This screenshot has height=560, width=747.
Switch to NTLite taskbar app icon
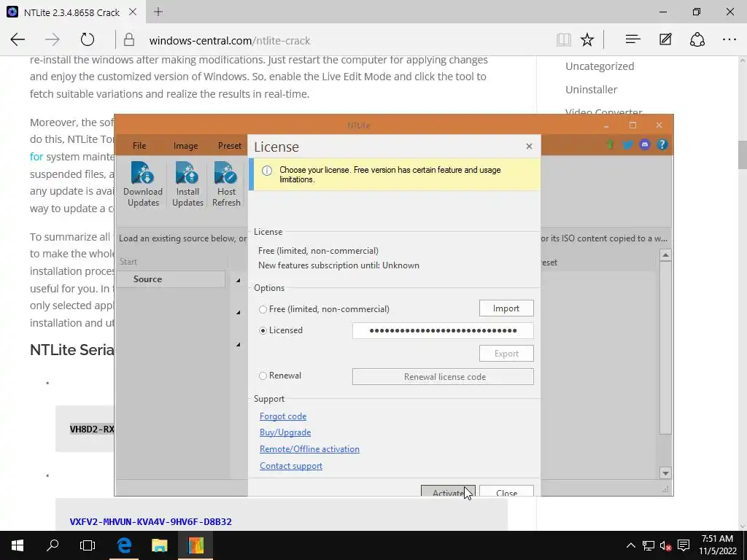196,545
